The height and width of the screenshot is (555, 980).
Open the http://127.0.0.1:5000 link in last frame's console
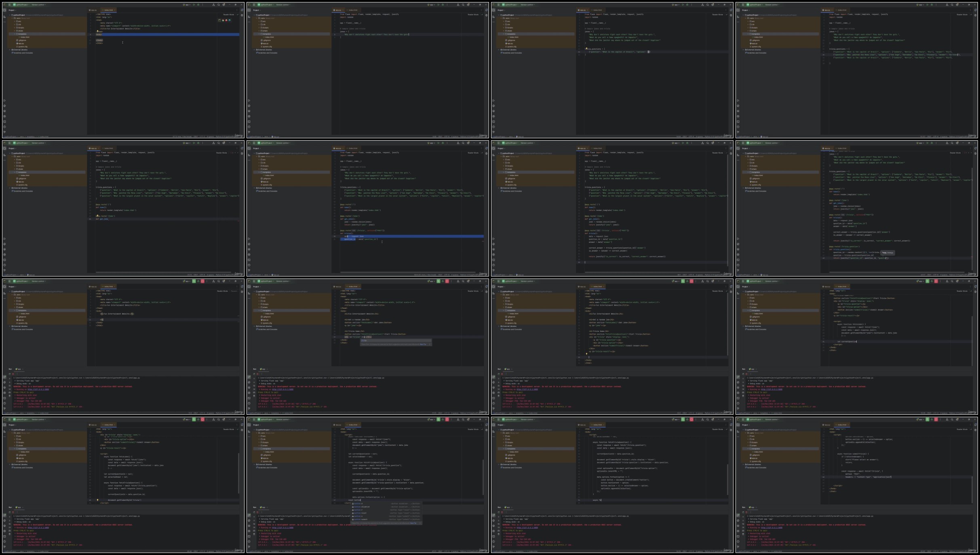pyautogui.click(x=771, y=528)
